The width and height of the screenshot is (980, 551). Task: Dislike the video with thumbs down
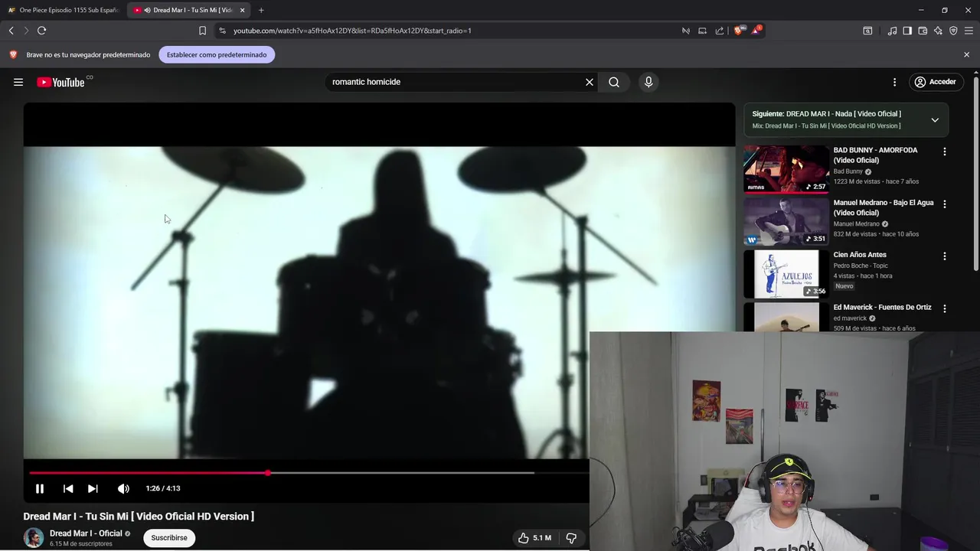pyautogui.click(x=571, y=538)
